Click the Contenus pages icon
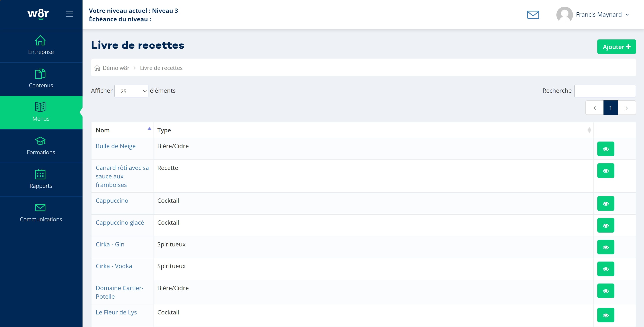Image resolution: width=644 pixels, height=327 pixels. click(x=41, y=74)
